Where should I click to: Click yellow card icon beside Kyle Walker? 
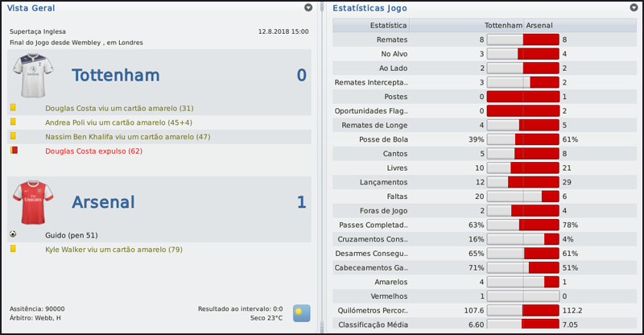click(x=13, y=250)
